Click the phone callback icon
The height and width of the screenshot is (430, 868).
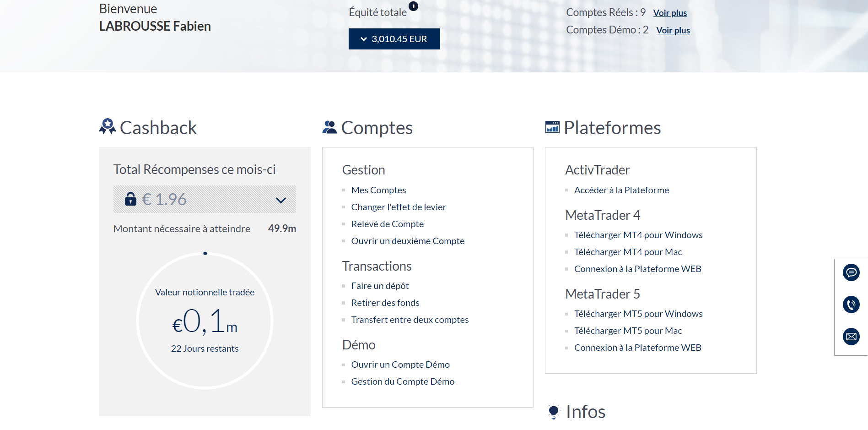[x=851, y=305]
